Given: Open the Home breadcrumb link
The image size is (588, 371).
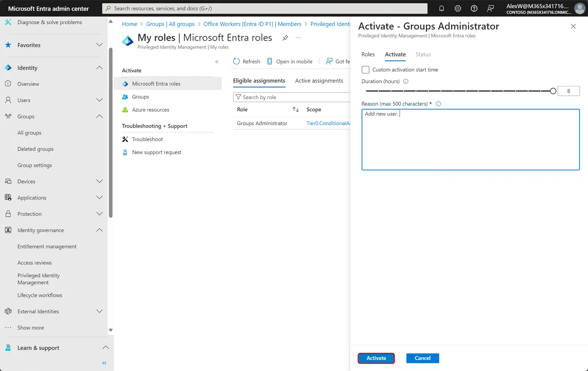Looking at the screenshot, I should click(x=129, y=24).
